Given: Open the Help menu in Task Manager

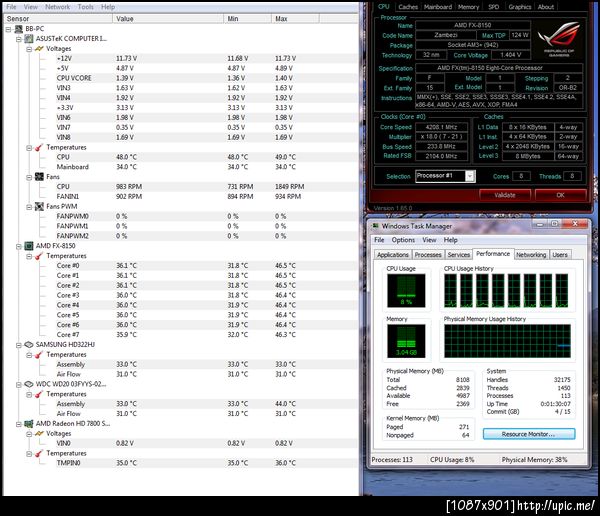Looking at the screenshot, I should [450, 240].
